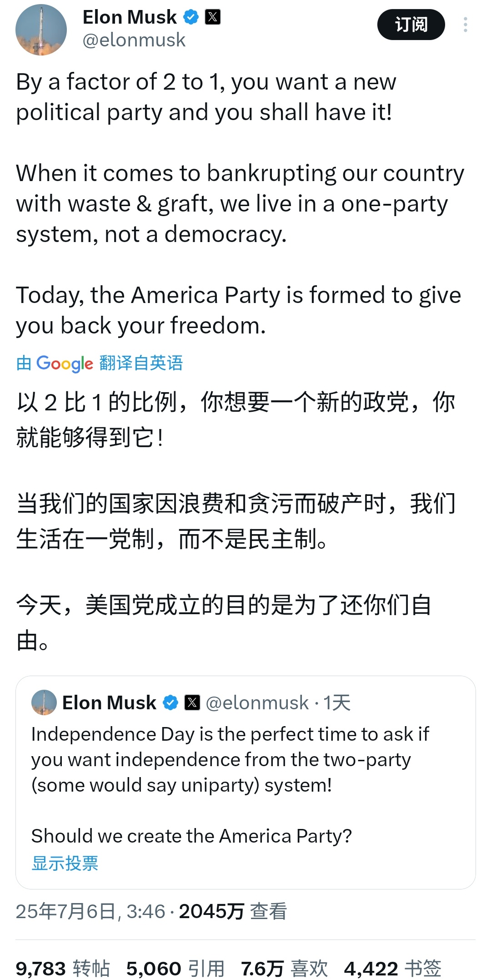This screenshot has height=980, width=491.
Task: Click the Google logo in translation note
Action: [65, 364]
